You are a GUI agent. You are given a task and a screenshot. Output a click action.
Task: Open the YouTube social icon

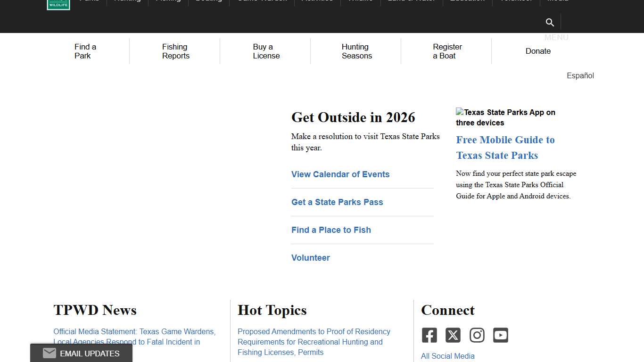click(x=501, y=335)
